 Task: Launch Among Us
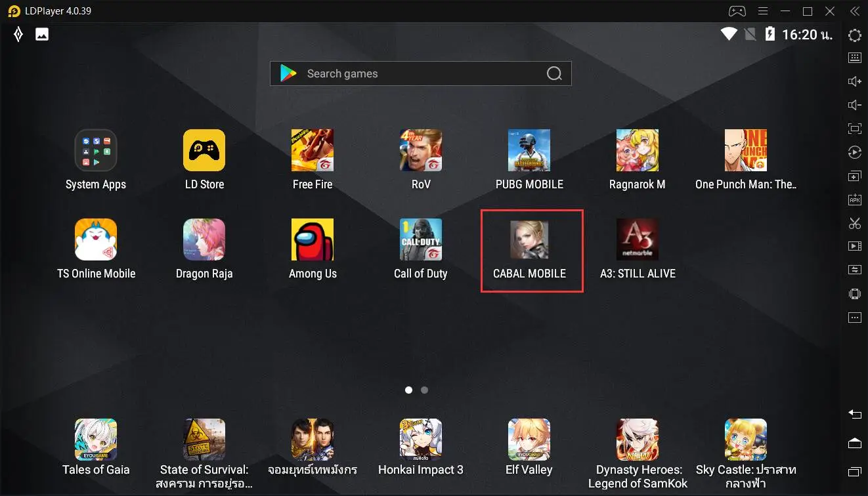[313, 239]
